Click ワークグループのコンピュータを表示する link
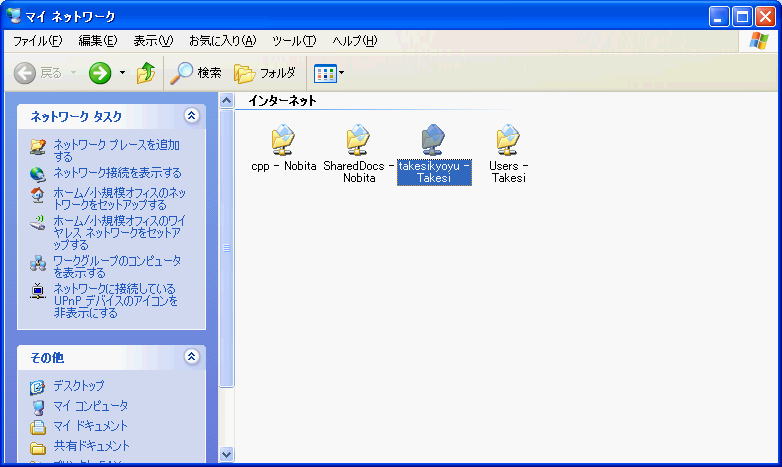Viewport: 782px width, 467px height. [x=117, y=266]
